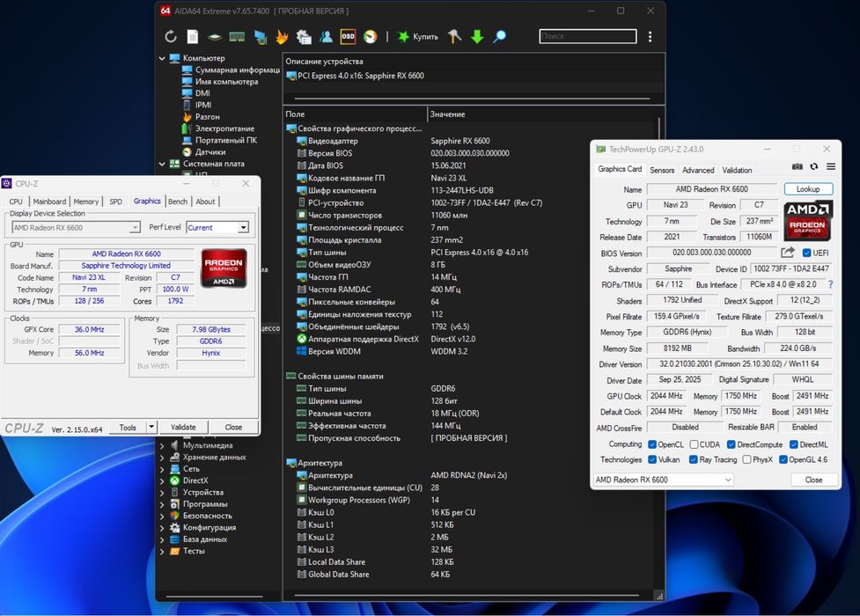Screen dimensions: 860x616
Task: Open the OSD panel toolbar icon
Action: tap(348, 37)
